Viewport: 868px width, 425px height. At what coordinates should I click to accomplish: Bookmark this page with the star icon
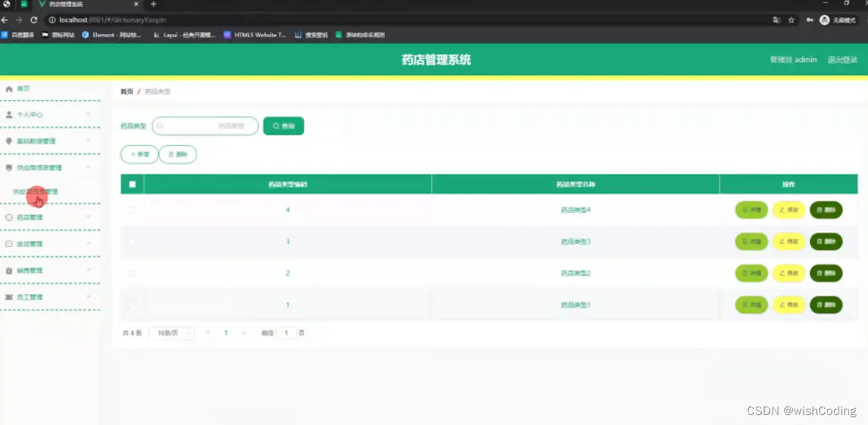click(792, 20)
